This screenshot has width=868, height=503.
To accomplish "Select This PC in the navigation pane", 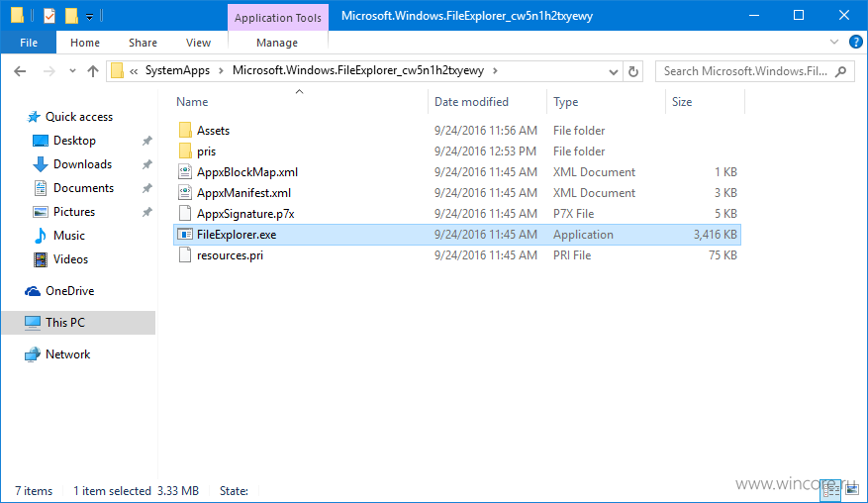I will pos(78,323).
